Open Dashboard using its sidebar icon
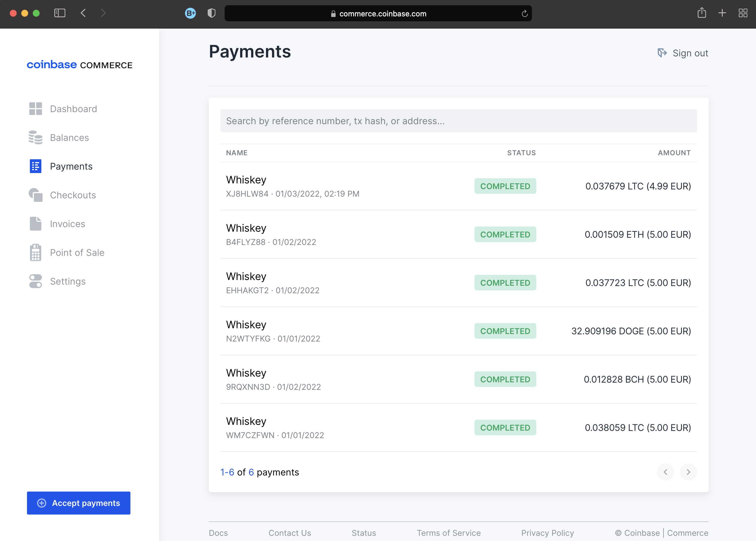This screenshot has width=756, height=541. 35,109
